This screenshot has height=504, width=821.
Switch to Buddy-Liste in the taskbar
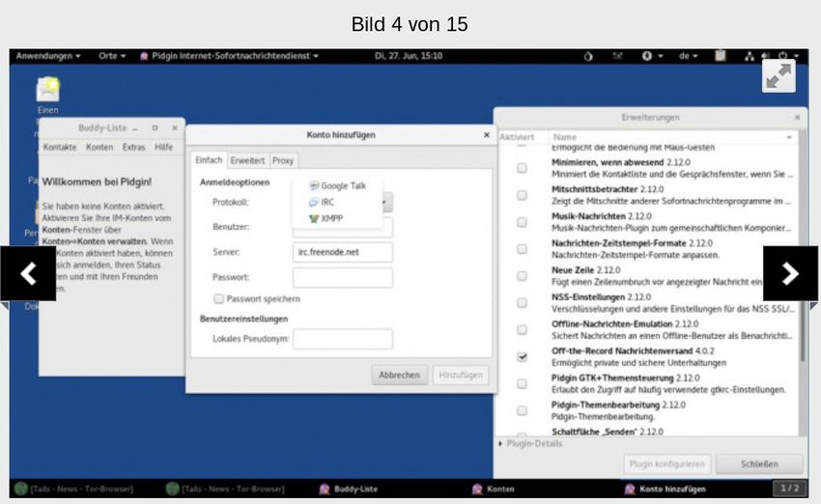coord(348,489)
